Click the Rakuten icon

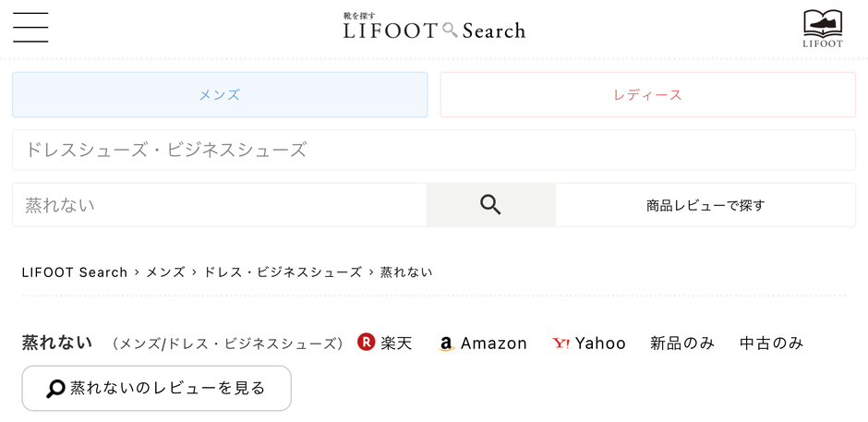pyautogui.click(x=367, y=343)
